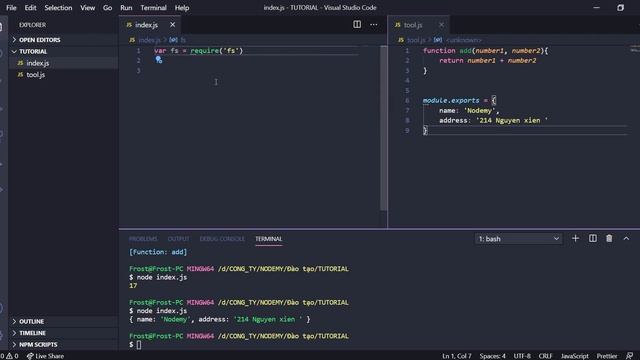Click "[Function: add]" output in terminal
Screen dimensions: 640x360
pyautogui.click(x=158, y=252)
